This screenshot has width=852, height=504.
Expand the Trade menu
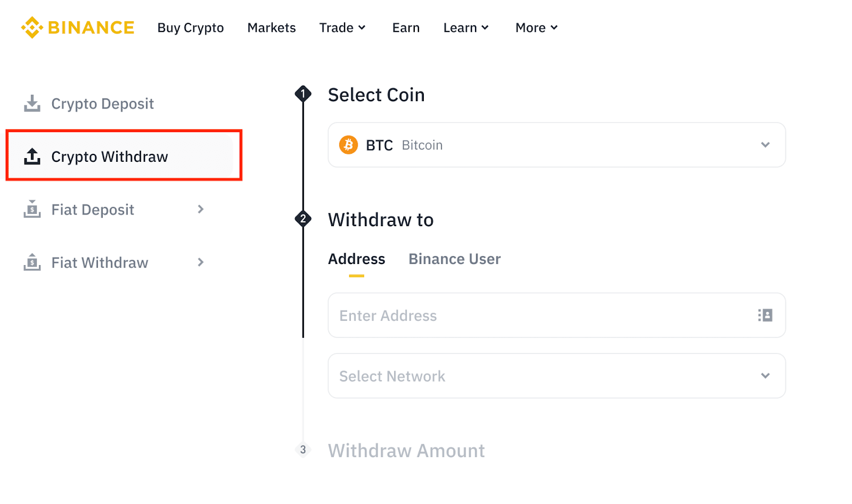coord(342,28)
